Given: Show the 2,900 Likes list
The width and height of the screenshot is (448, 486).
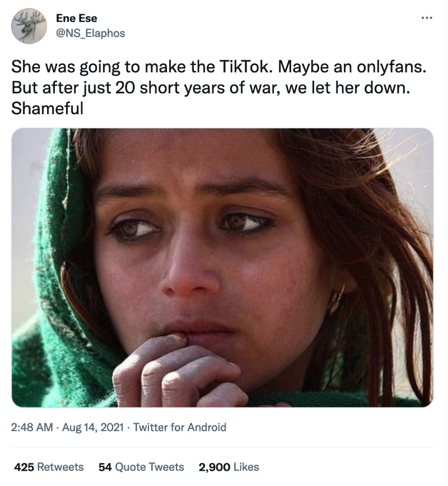Looking at the screenshot, I should (228, 466).
